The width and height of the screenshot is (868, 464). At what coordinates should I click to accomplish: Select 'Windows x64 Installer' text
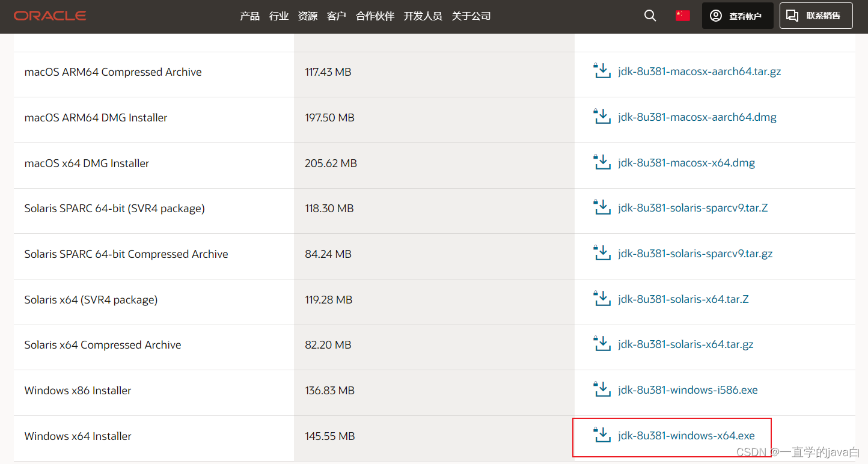pos(78,436)
